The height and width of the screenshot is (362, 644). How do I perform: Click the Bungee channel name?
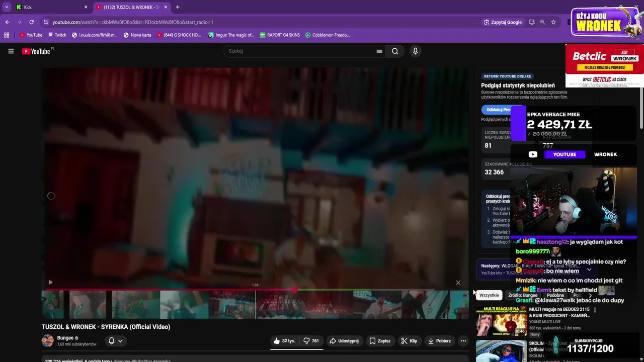click(x=65, y=338)
